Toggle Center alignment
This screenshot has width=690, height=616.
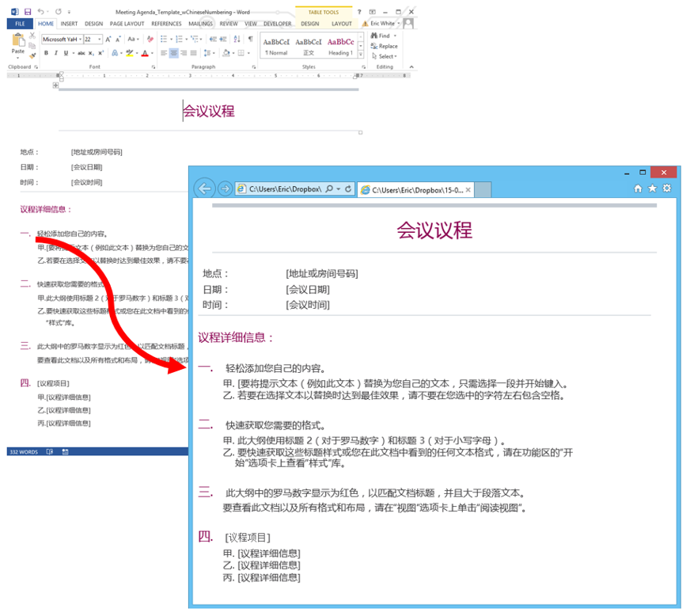click(174, 53)
